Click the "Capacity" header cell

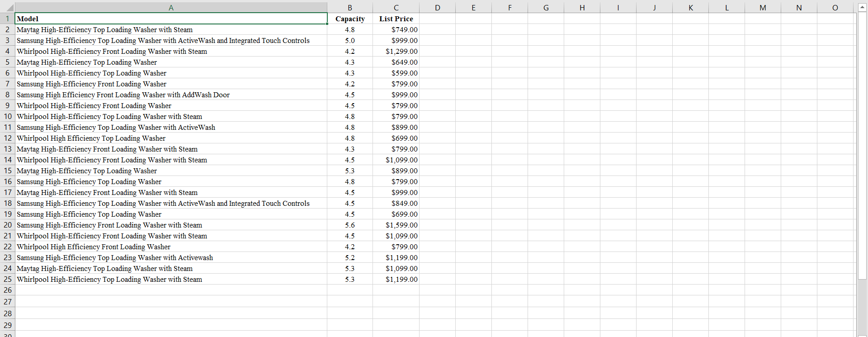point(350,19)
